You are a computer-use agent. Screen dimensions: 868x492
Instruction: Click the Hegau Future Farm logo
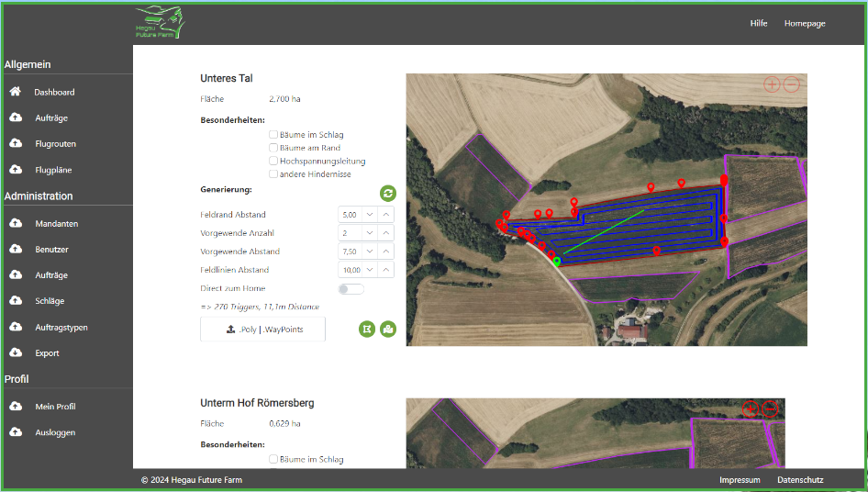(159, 22)
